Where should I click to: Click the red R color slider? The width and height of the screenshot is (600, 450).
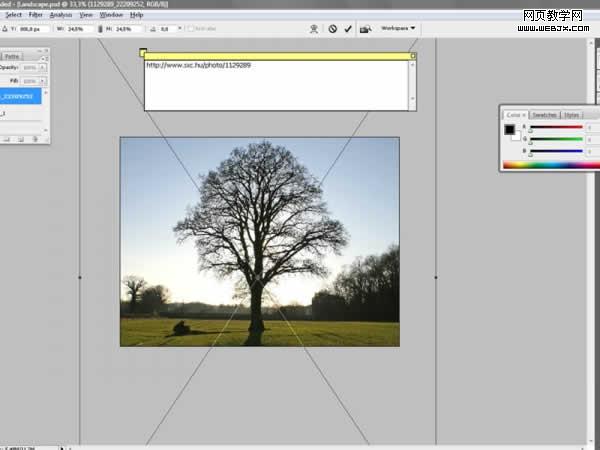click(x=556, y=127)
